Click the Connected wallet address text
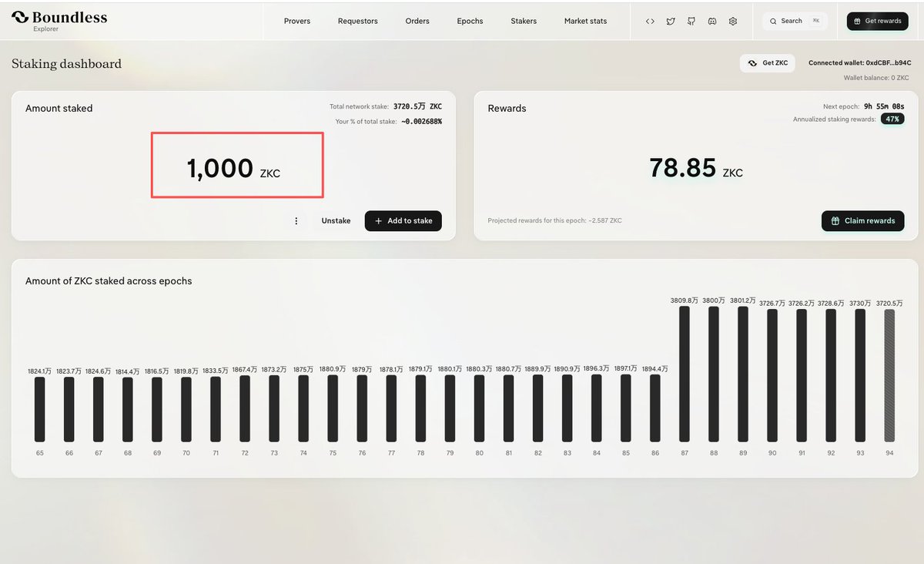The height and width of the screenshot is (564, 924). point(860,63)
